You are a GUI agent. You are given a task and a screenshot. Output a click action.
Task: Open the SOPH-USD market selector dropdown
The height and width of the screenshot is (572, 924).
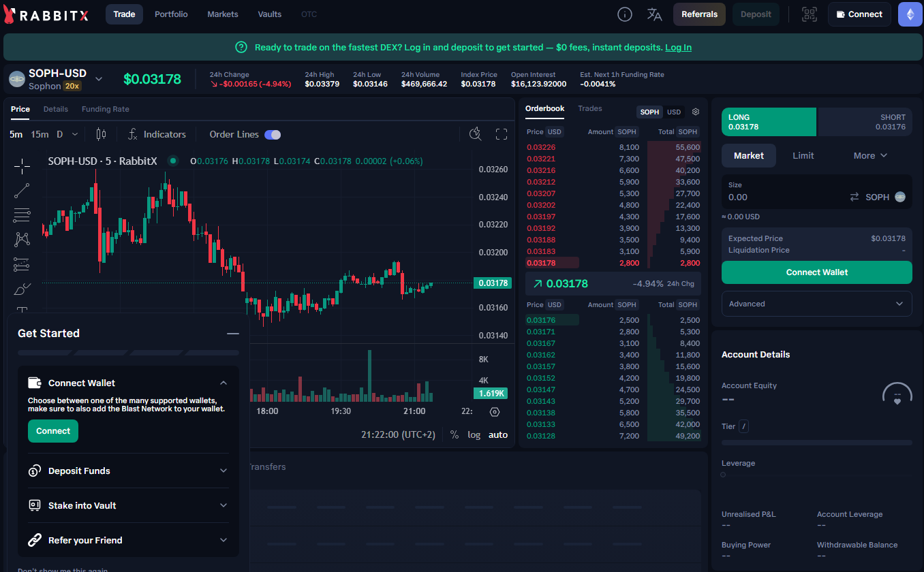pos(99,79)
